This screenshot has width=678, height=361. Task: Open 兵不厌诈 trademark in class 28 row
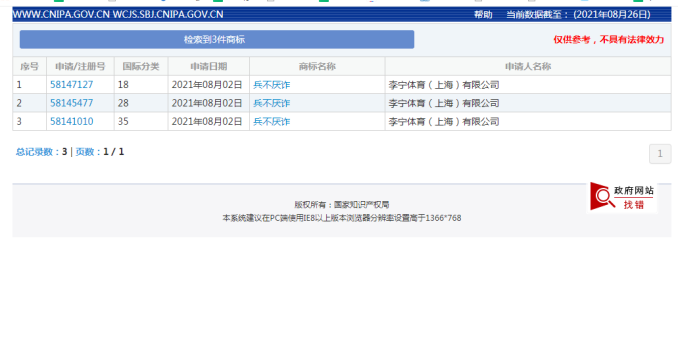[272, 103]
